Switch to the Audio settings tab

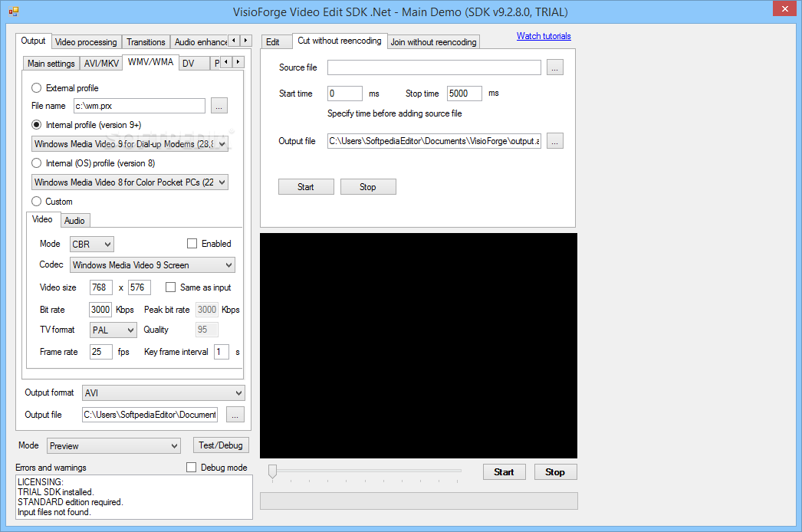click(x=74, y=221)
